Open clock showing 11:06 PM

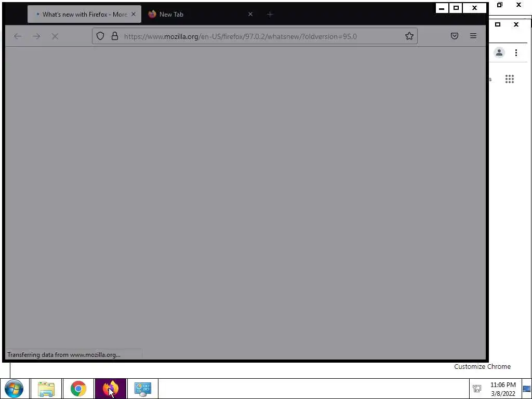[x=503, y=389]
